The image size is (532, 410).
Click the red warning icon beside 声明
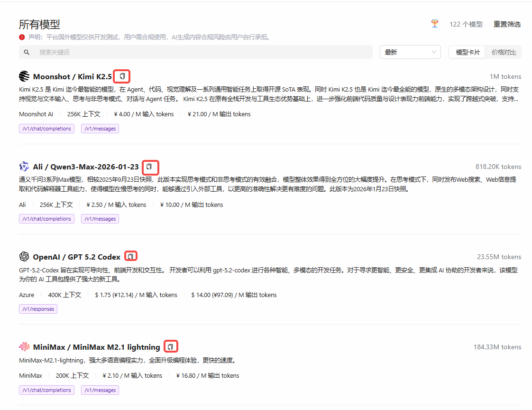tap(22, 37)
